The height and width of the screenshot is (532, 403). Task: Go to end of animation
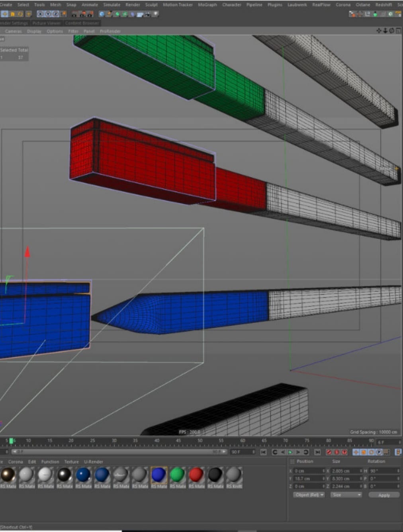pos(317,452)
